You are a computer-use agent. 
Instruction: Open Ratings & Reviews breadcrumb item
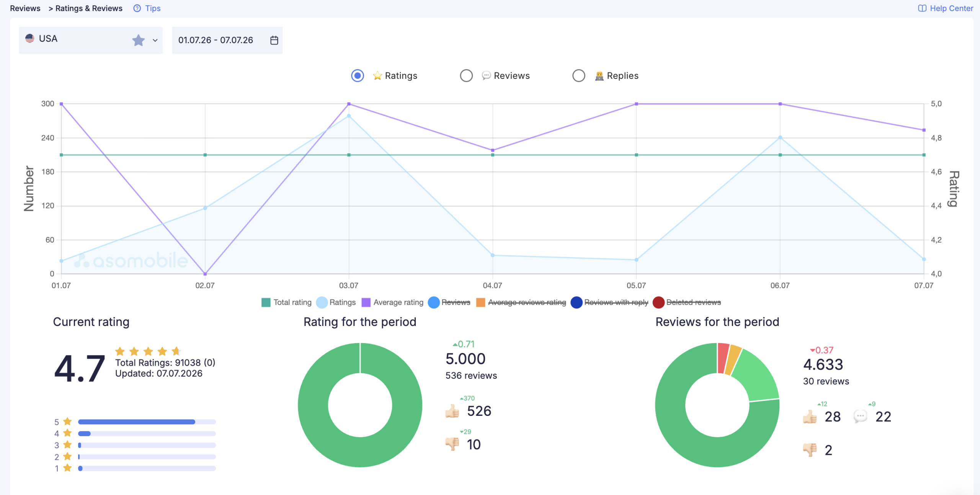(89, 8)
